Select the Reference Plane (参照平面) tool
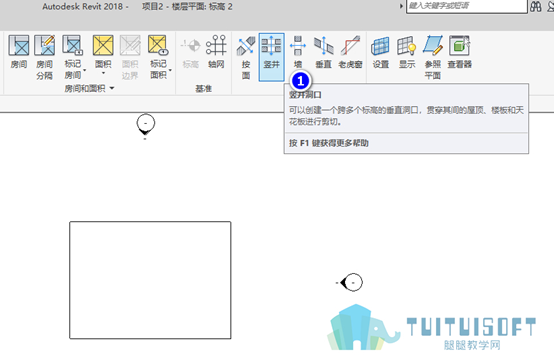The image size is (554, 362). point(433,57)
